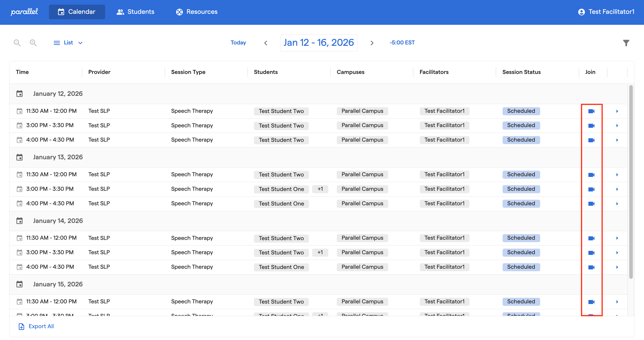Click the Jan 12 - 16, 2026 date picker
Screen dimensions: 644x340
point(318,43)
